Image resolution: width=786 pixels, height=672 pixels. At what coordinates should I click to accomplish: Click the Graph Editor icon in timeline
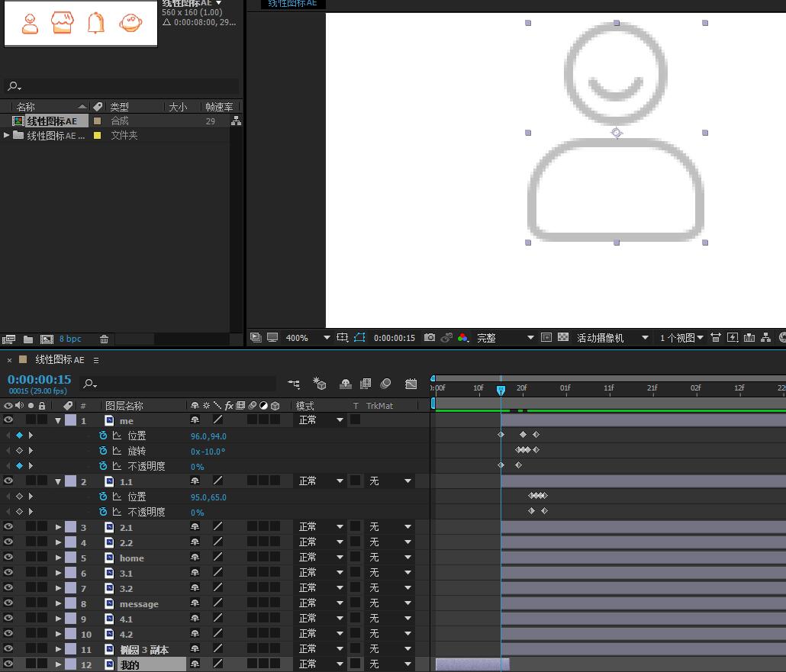click(411, 384)
